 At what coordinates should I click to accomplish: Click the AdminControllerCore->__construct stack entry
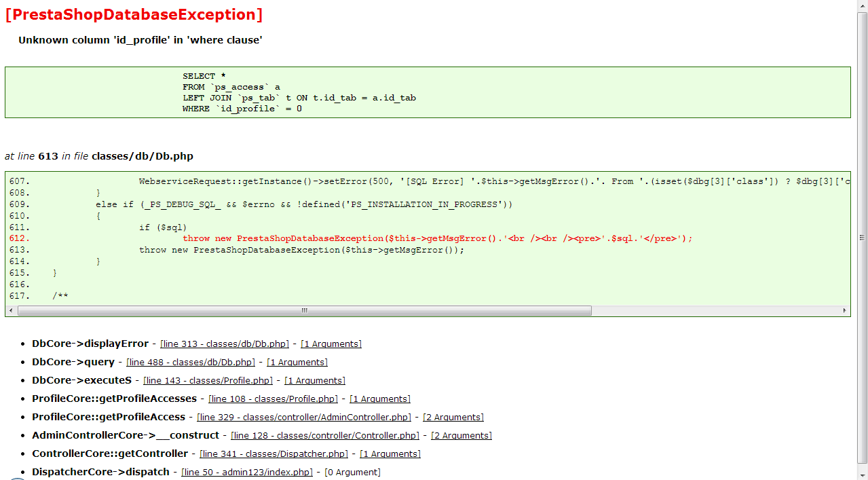click(x=126, y=435)
